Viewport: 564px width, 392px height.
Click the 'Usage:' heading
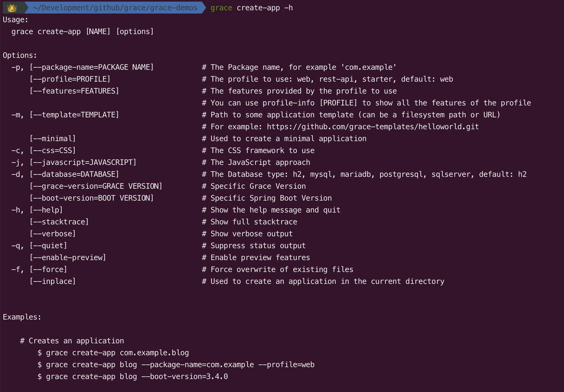(16, 20)
